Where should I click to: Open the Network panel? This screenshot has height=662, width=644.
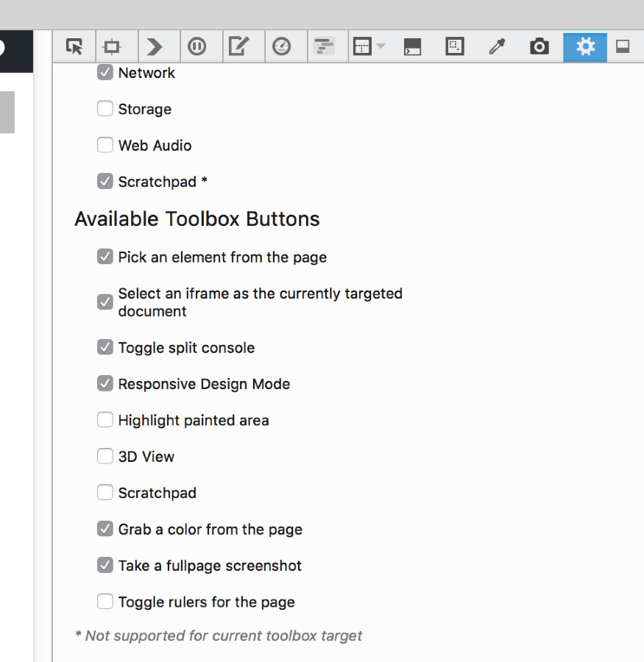pyautogui.click(x=324, y=47)
